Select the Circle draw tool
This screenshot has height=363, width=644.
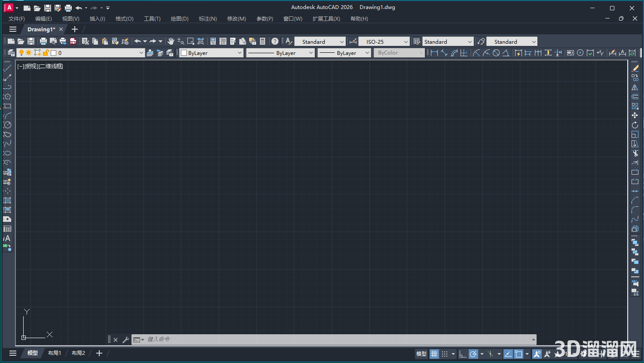click(x=7, y=125)
